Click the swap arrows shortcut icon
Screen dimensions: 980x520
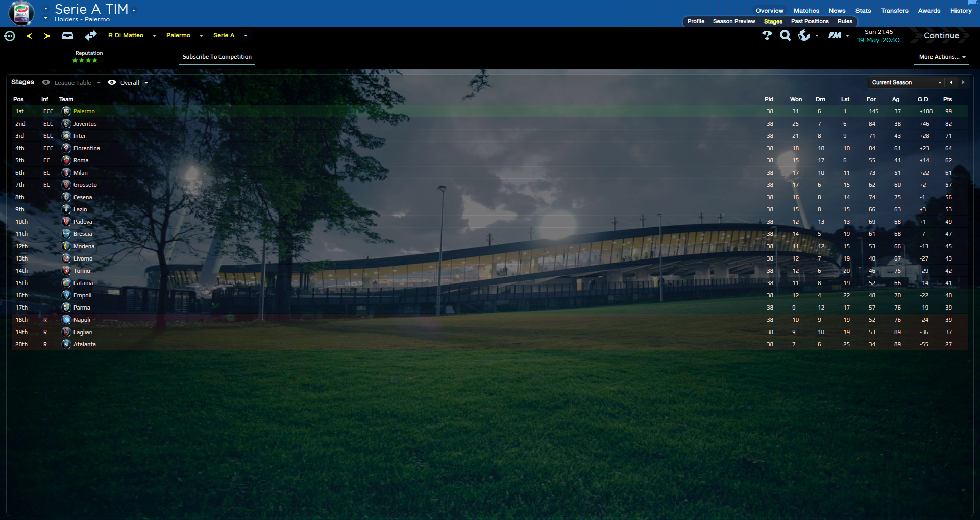click(91, 35)
